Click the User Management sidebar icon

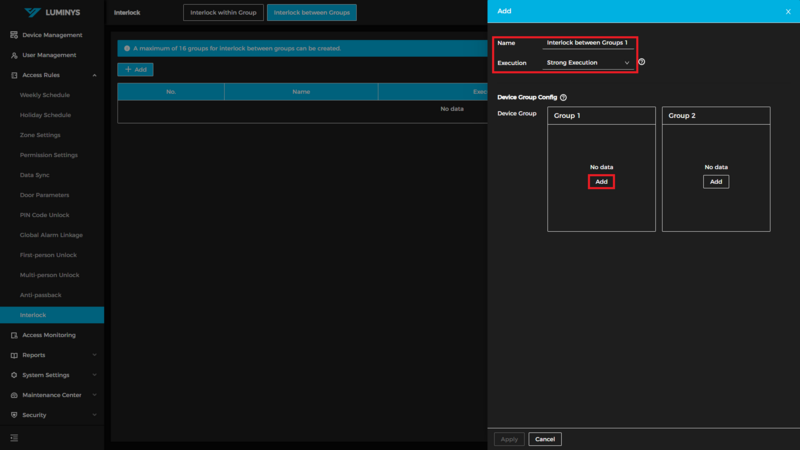[x=14, y=55]
